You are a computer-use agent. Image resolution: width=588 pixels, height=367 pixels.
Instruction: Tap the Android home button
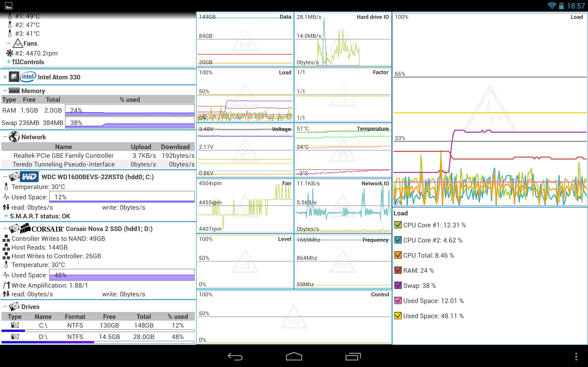[294, 356]
